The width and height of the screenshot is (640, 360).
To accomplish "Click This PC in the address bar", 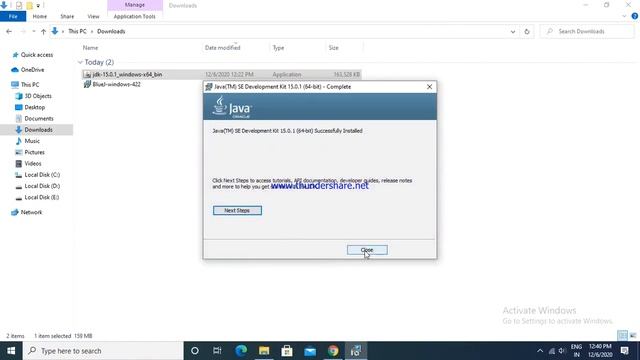I will (x=77, y=31).
